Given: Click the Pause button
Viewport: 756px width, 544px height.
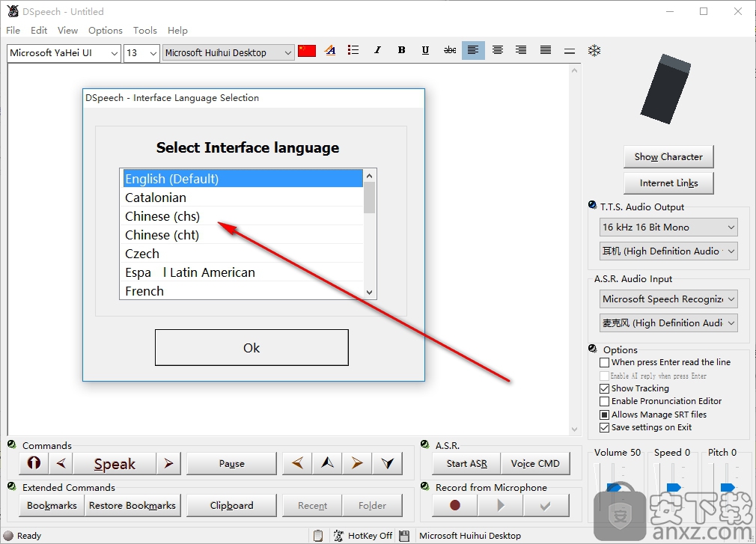Looking at the screenshot, I should 231,463.
